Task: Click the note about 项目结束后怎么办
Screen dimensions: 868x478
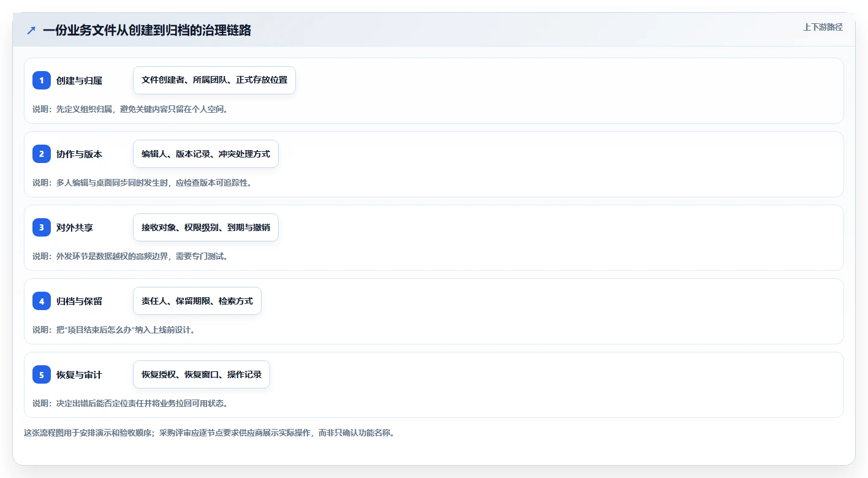Action: [x=113, y=330]
